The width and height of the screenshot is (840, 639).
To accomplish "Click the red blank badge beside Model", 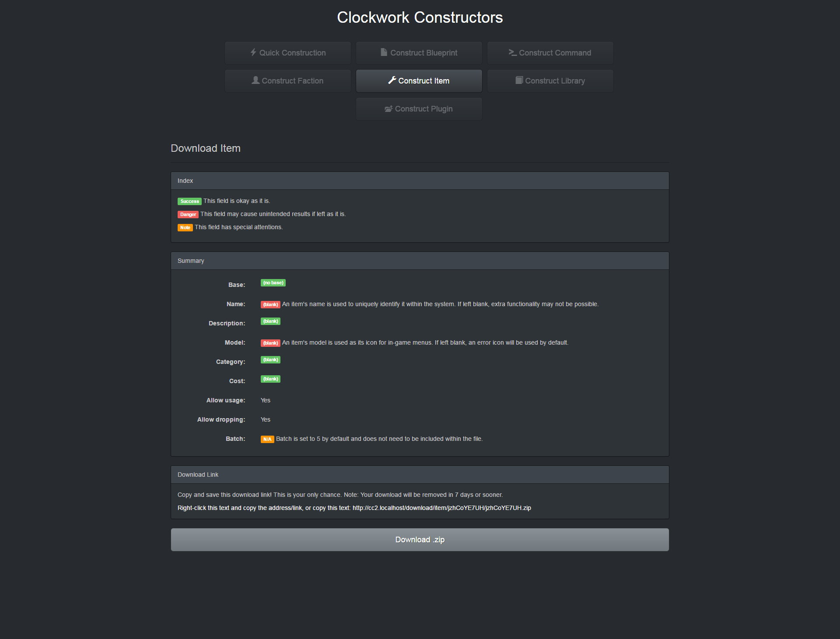I will click(270, 343).
